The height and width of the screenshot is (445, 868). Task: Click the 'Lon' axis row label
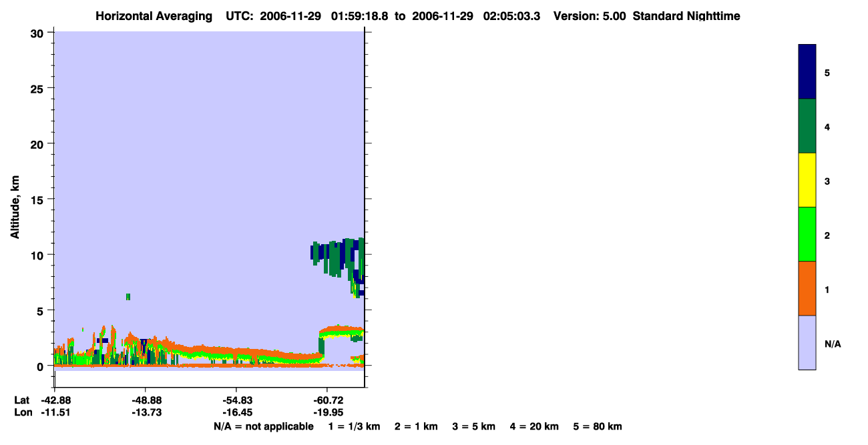click(x=22, y=412)
